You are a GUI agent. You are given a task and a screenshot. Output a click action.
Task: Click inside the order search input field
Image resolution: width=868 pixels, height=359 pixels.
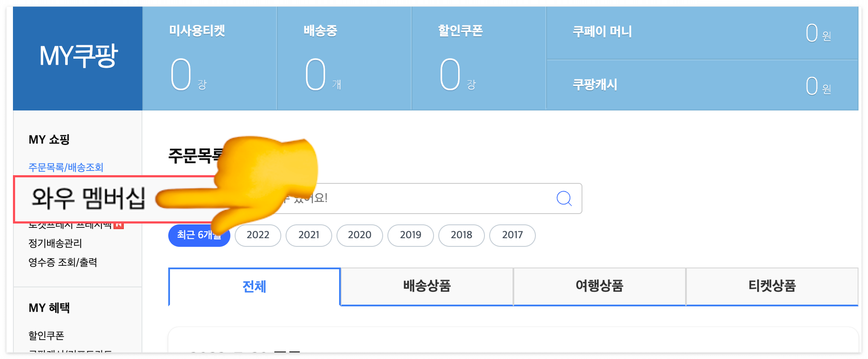pos(410,198)
